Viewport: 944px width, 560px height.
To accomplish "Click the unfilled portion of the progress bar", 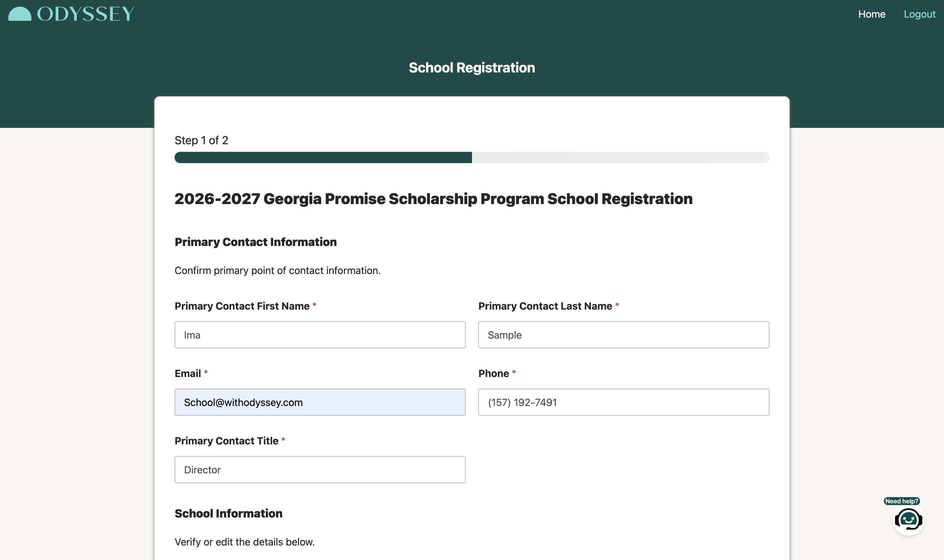I will point(620,157).
